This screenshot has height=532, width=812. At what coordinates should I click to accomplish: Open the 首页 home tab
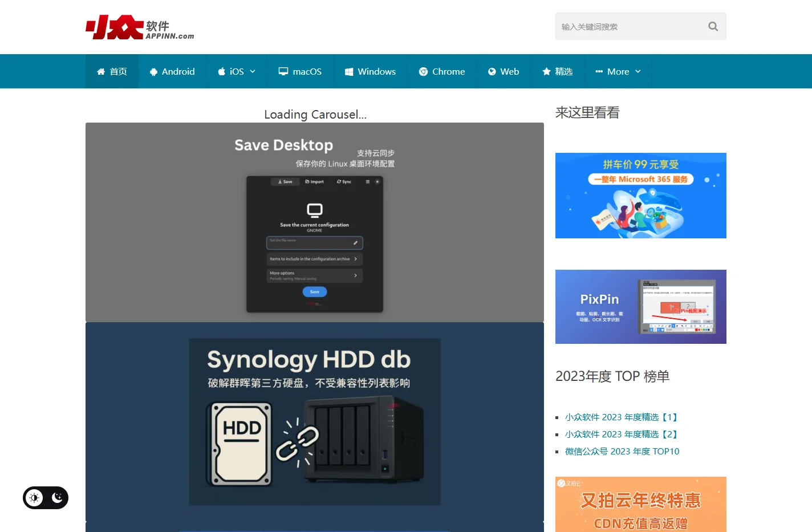click(112, 71)
